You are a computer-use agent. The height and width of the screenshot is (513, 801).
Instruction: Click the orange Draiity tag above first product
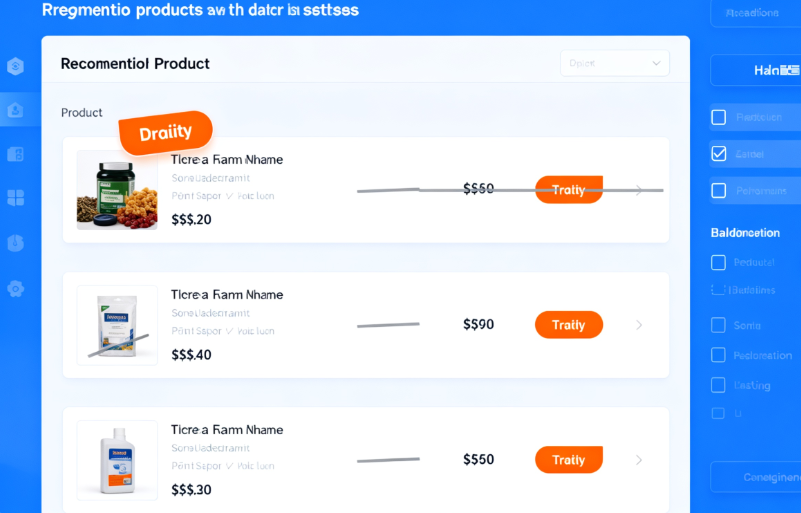pyautogui.click(x=165, y=133)
